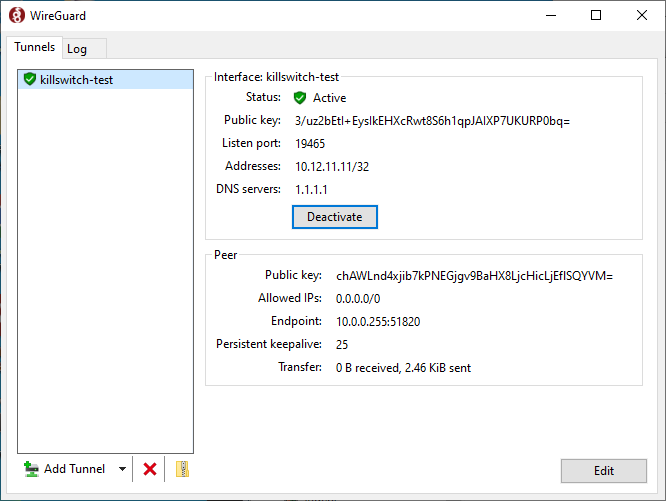Click the DNS servers value 1.1.1.1
Viewport: 666px width, 501px height.
tap(312, 190)
